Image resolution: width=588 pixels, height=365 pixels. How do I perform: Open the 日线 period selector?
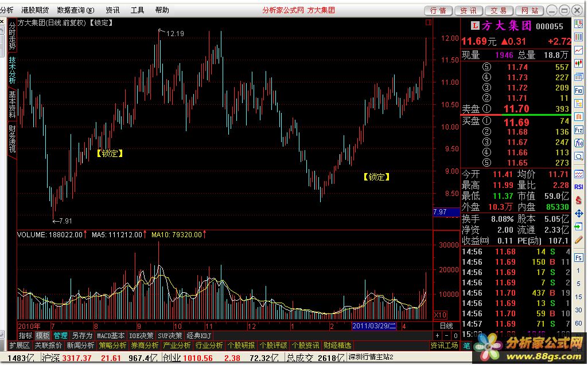446,326
